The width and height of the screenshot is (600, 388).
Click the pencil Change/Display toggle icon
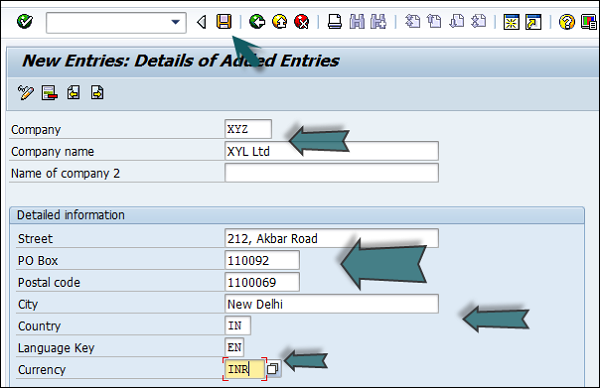point(26,93)
